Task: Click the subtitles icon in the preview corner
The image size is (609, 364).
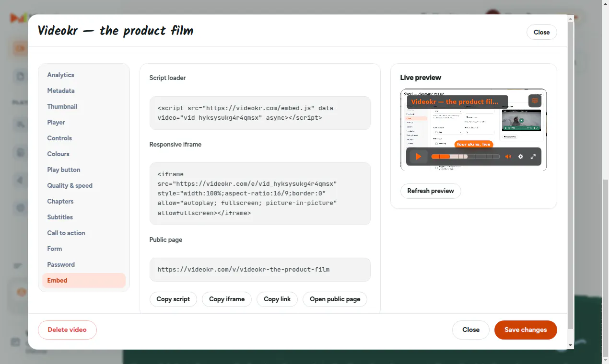Action: [535, 101]
